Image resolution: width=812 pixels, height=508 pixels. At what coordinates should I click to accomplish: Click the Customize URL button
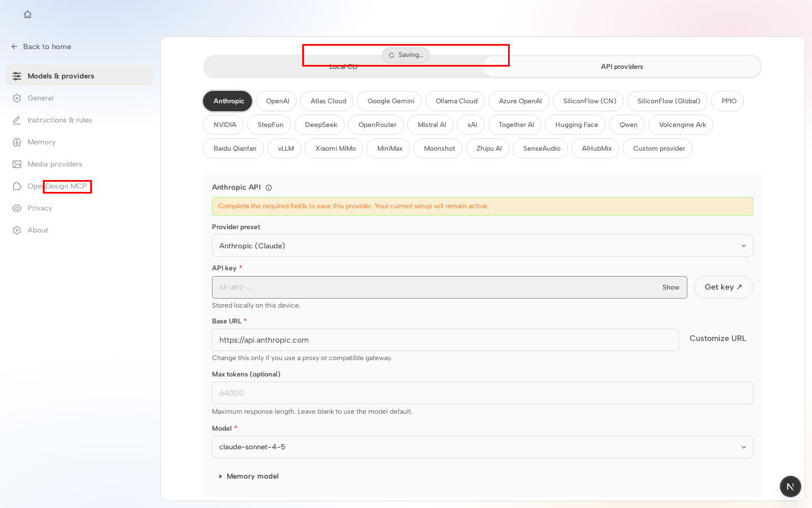point(718,338)
